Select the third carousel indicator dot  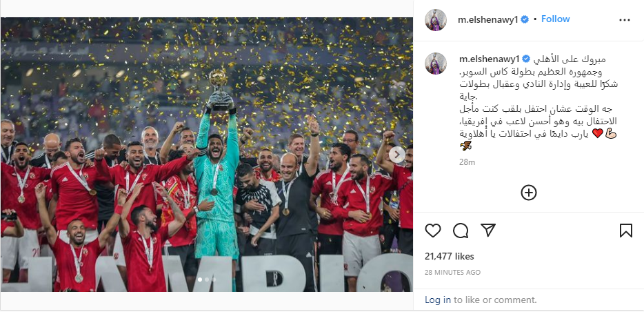click(214, 280)
